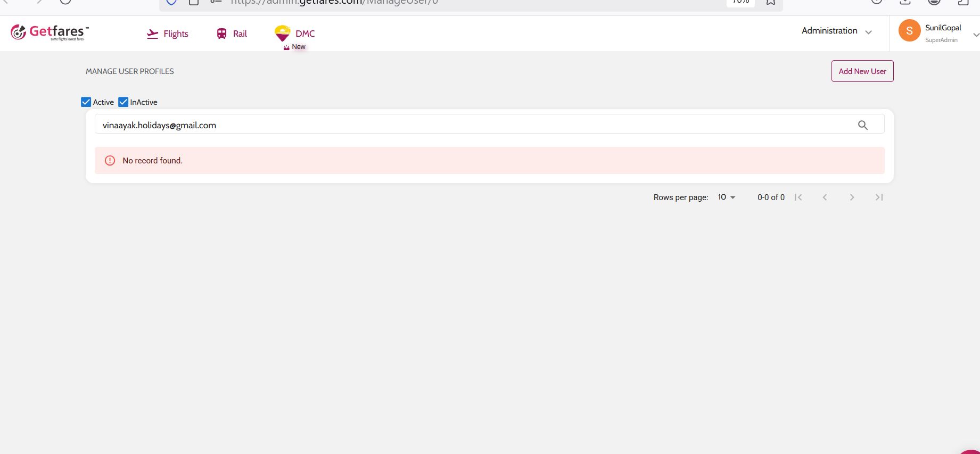Expand the SunilGopal account menu chevron
The height and width of the screenshot is (454, 980).
(975, 35)
